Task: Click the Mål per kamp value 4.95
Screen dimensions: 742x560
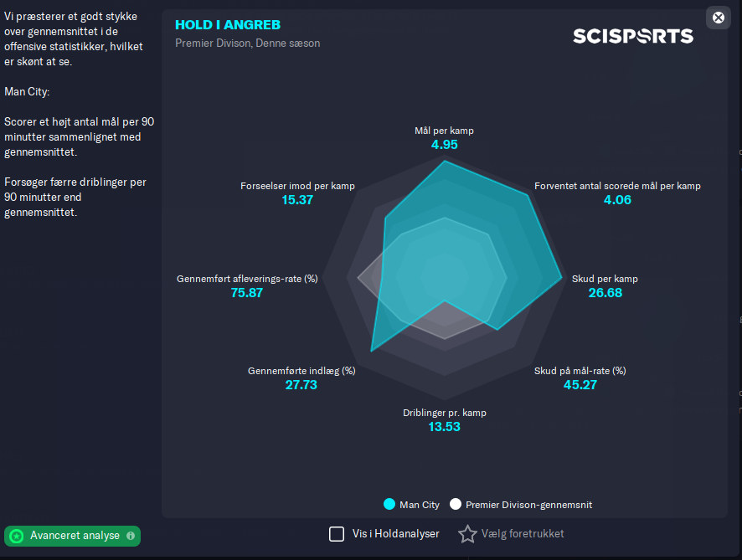Action: pyautogui.click(x=445, y=145)
